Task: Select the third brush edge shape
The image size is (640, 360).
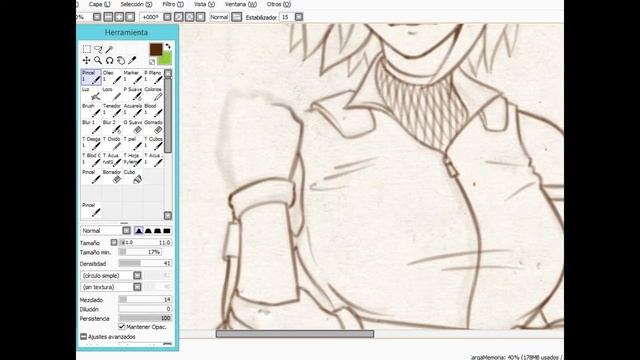Action: [x=158, y=231]
